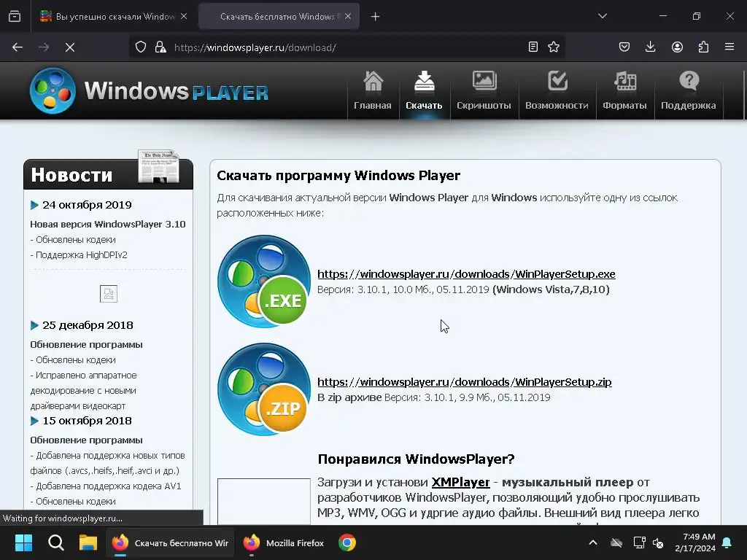747x560 pixels.
Task: Click 'Новая версия WindowsPlayer 3.10' headline
Action: click(108, 225)
